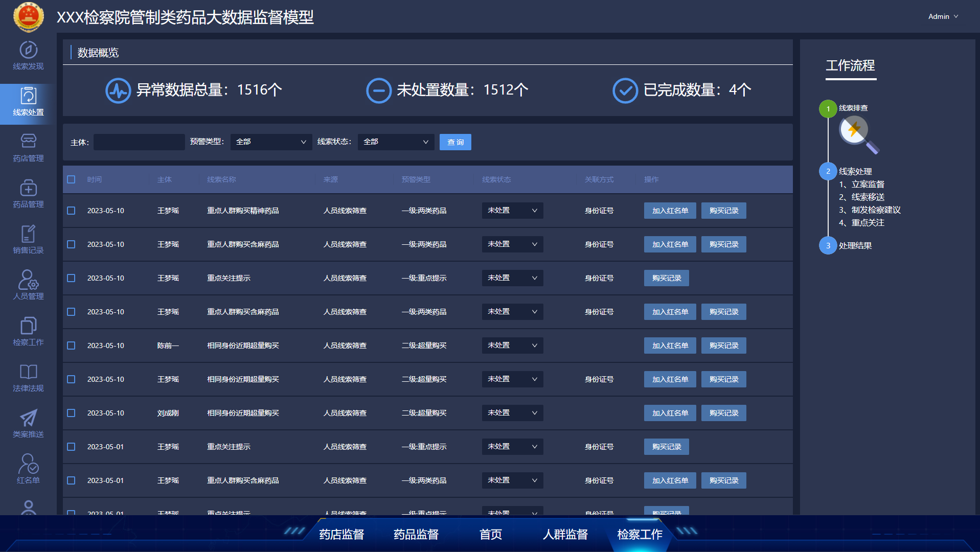Open 类案推送 paper plane icon
The width and height of the screenshot is (980, 552).
click(x=28, y=418)
